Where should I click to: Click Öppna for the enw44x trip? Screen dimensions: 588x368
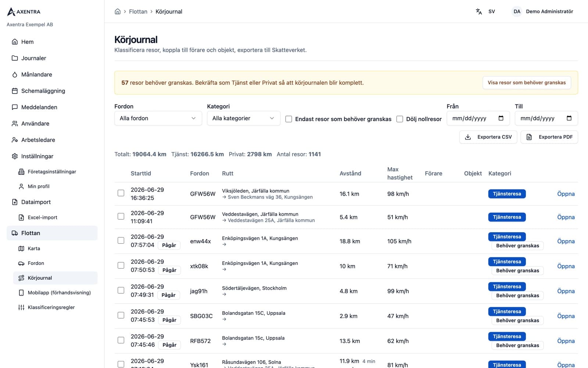click(x=566, y=241)
